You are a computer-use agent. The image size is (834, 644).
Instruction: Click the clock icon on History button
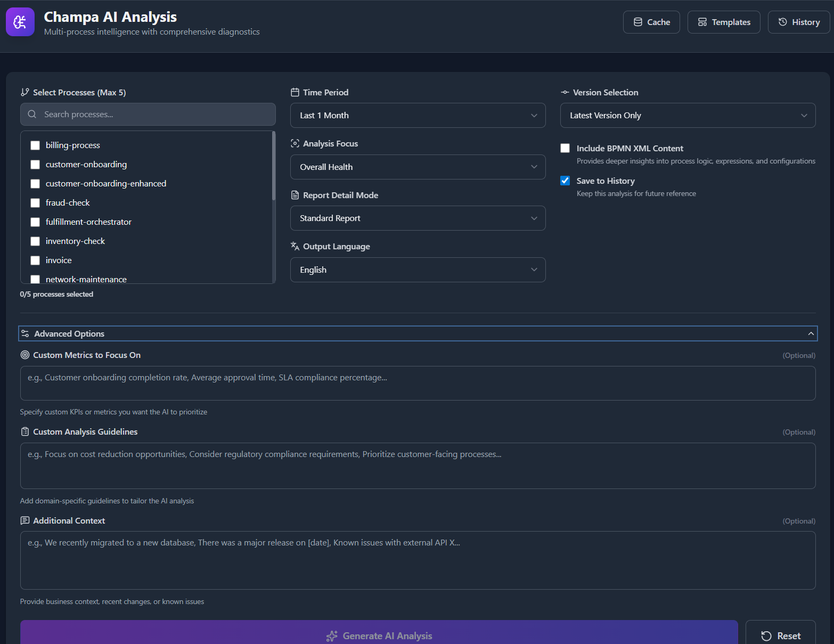(782, 22)
